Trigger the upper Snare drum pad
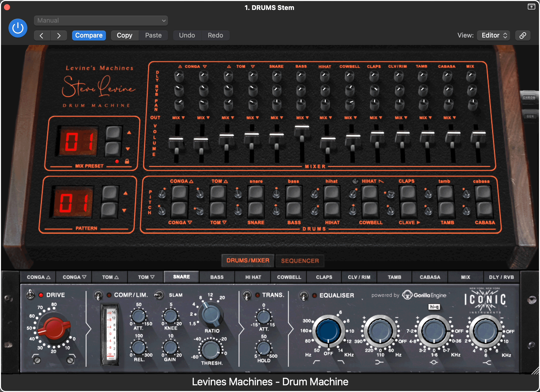 click(256, 193)
